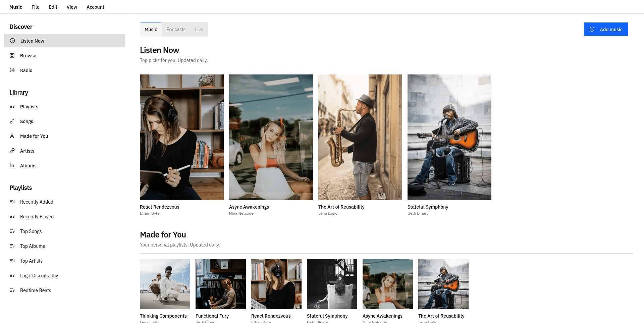The width and height of the screenshot is (644, 323).
Task: Click the Listen Now play-circle icon
Action: pos(12,41)
